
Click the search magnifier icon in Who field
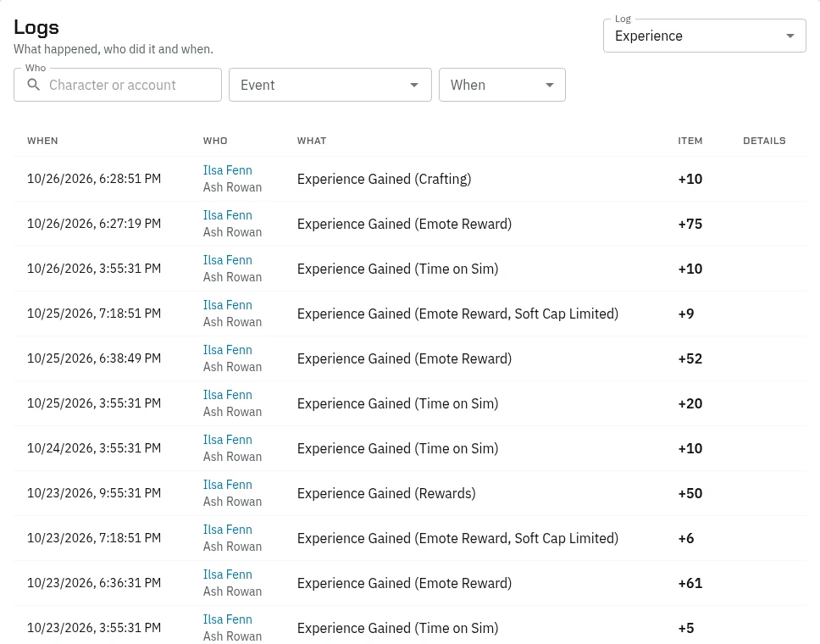34,85
